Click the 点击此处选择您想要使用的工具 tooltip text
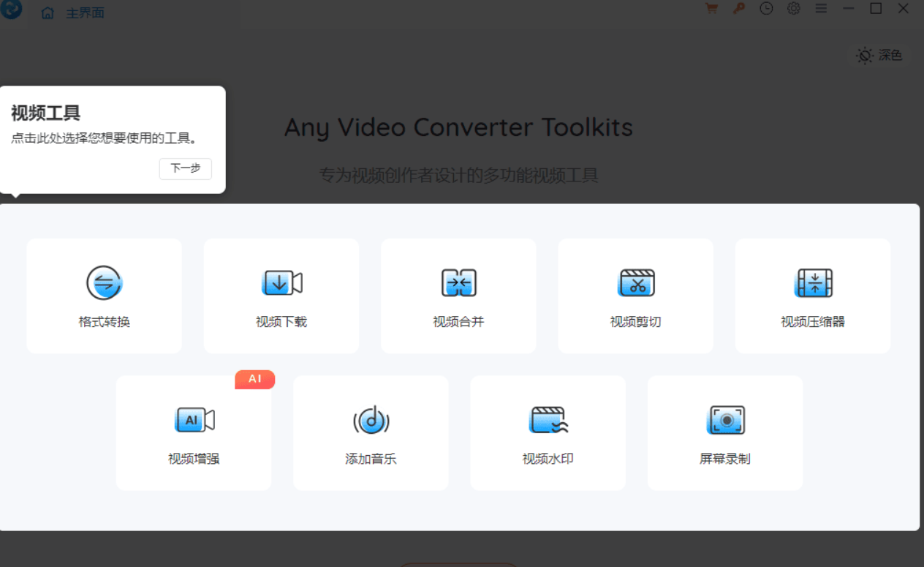 [x=105, y=138]
